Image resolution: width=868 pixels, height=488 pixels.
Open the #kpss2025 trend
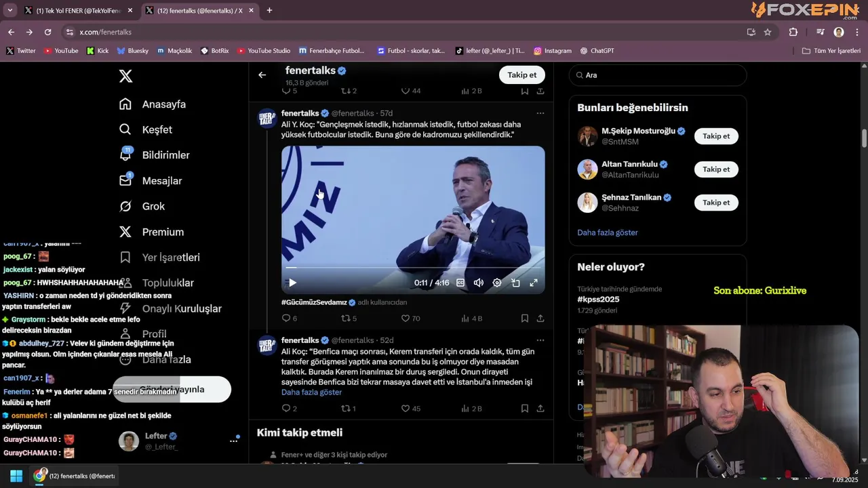598,300
